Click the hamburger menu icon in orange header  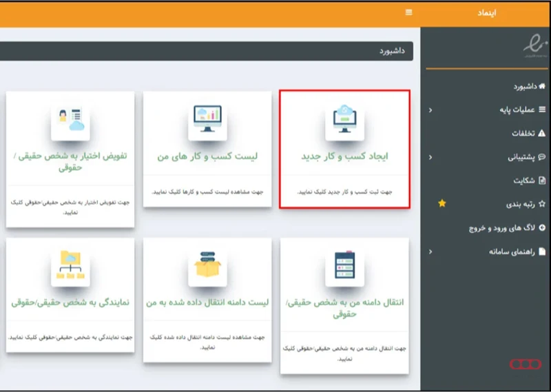[408, 12]
